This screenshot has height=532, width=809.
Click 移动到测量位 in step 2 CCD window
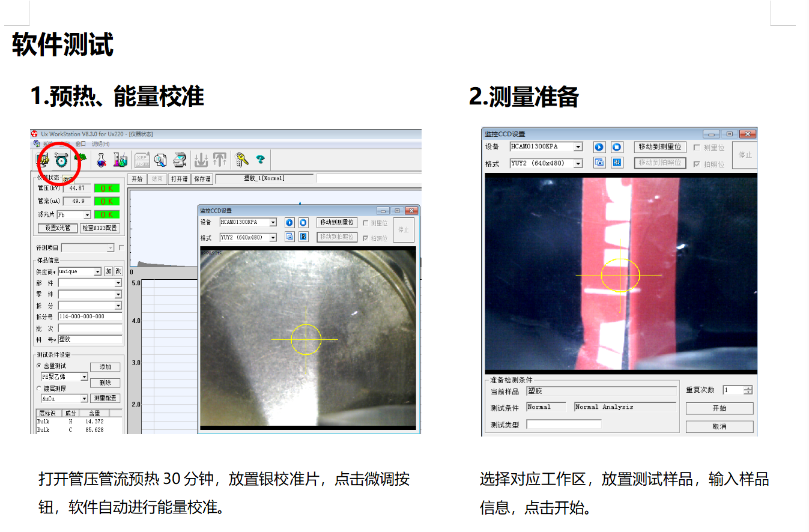[x=659, y=147]
